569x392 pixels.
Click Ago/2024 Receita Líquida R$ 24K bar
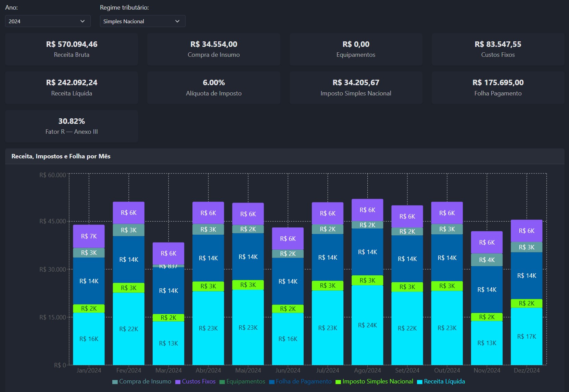[367, 325]
